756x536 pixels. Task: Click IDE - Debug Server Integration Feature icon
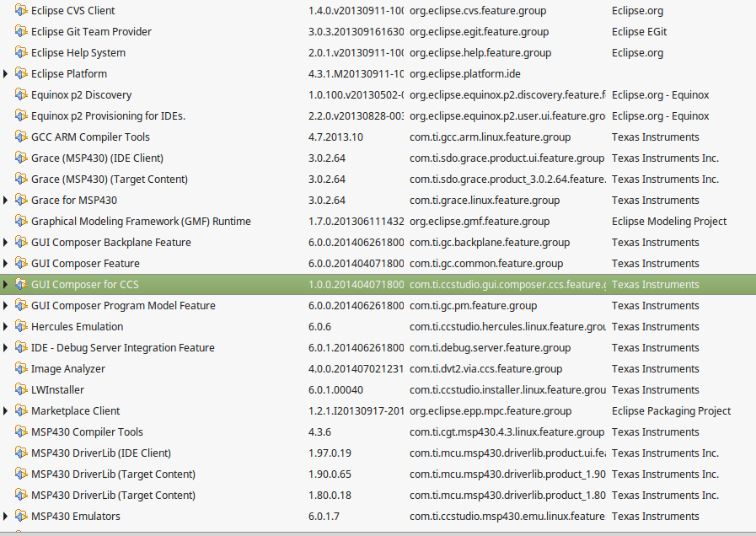click(x=21, y=347)
